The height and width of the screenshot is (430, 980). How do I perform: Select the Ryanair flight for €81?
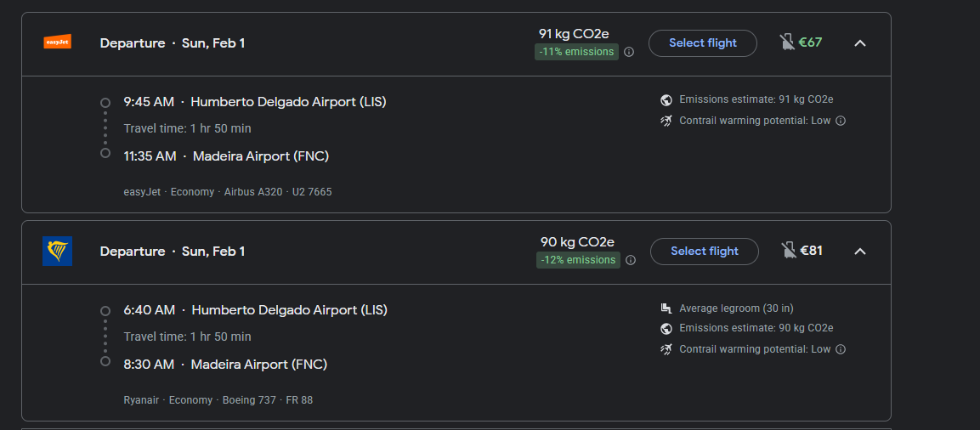pyautogui.click(x=705, y=252)
